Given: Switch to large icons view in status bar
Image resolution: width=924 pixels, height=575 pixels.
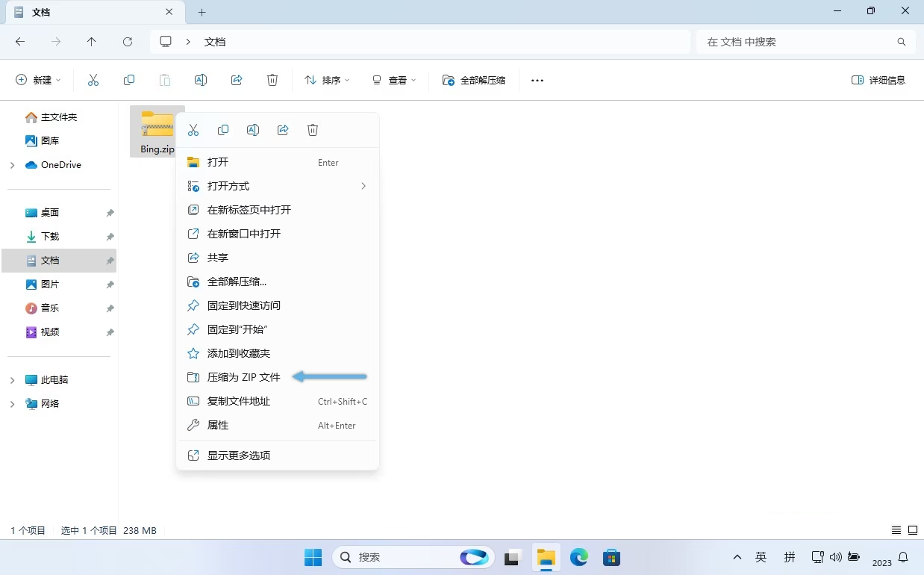Looking at the screenshot, I should (x=912, y=530).
